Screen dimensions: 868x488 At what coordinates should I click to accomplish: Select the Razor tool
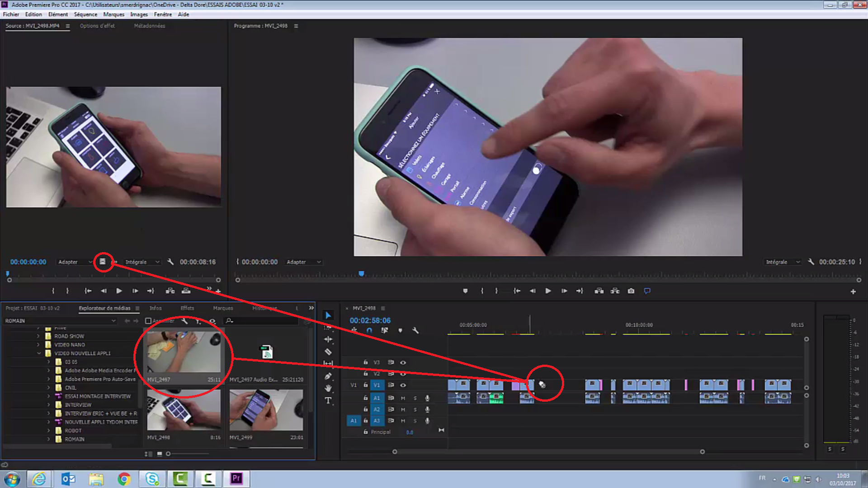(x=328, y=352)
